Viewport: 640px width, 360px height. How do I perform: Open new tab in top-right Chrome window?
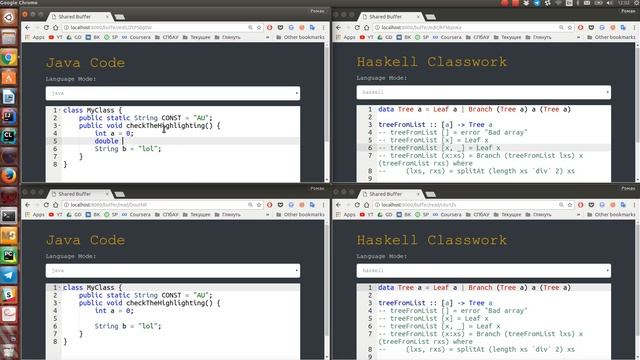coord(431,17)
